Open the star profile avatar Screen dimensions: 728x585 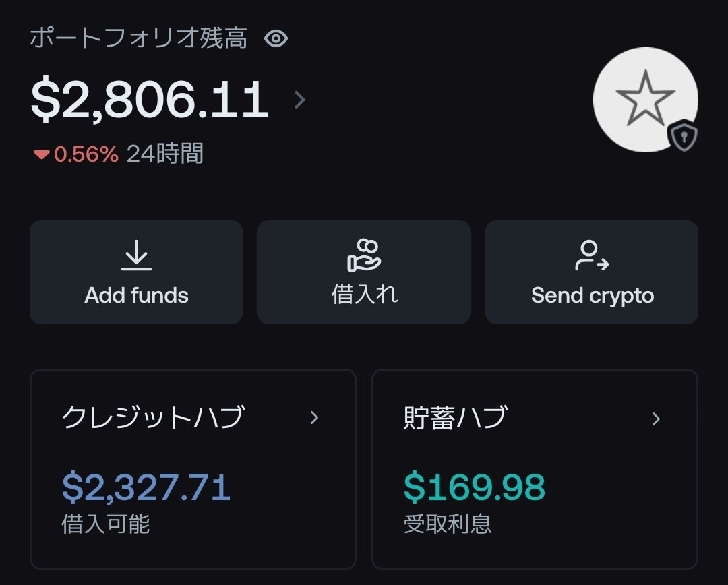[644, 98]
